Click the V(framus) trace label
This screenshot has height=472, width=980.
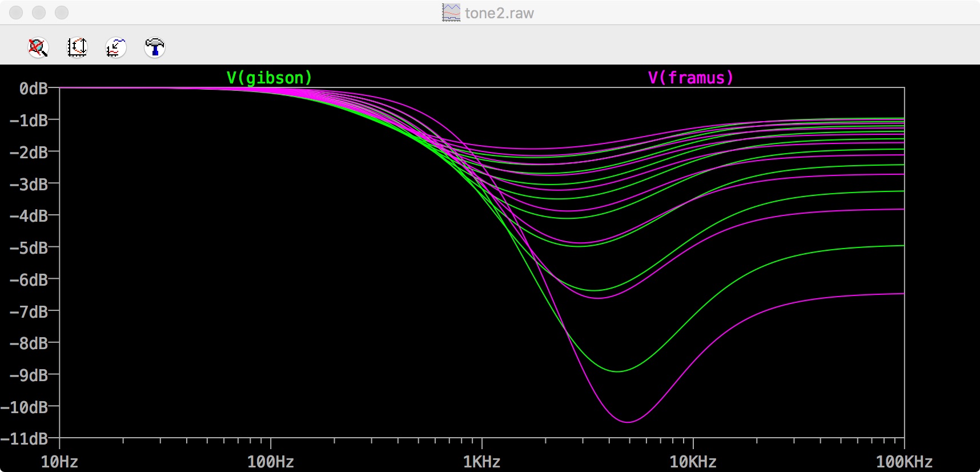coord(690,78)
